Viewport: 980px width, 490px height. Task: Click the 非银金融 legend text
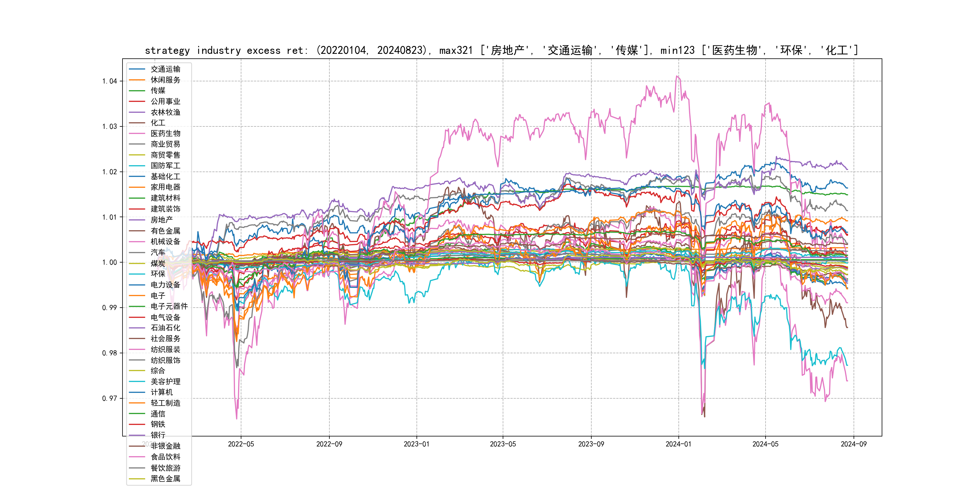pos(165,446)
